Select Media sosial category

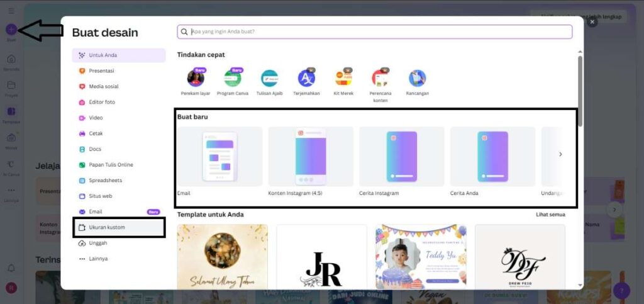pyautogui.click(x=119, y=86)
